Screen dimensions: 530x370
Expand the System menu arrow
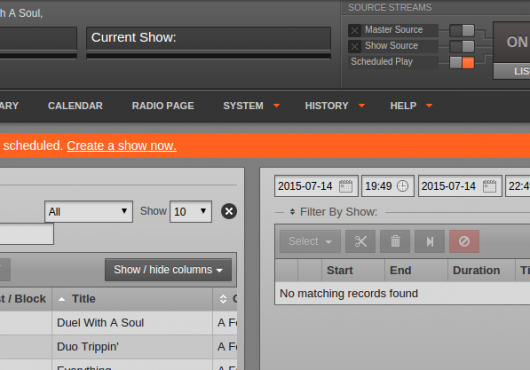point(276,106)
